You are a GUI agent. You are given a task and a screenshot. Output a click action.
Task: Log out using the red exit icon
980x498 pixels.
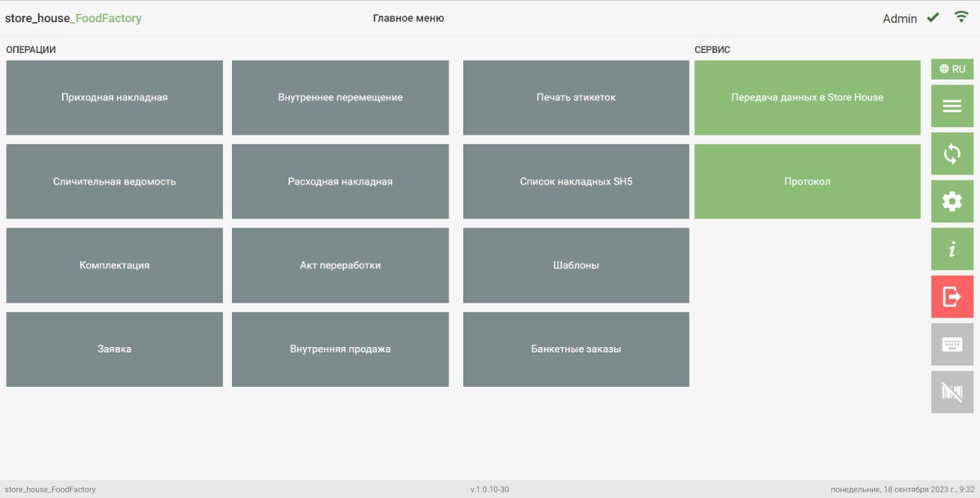pos(952,296)
